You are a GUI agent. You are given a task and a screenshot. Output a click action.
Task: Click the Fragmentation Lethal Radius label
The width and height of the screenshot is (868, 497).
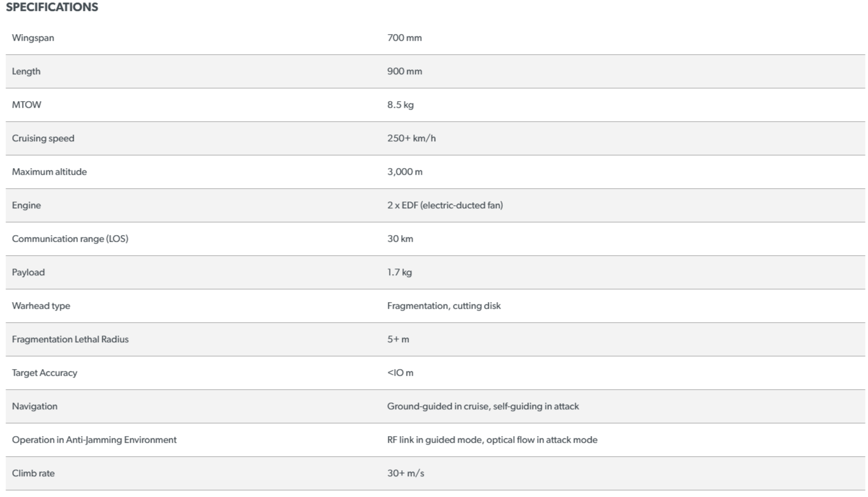click(70, 339)
